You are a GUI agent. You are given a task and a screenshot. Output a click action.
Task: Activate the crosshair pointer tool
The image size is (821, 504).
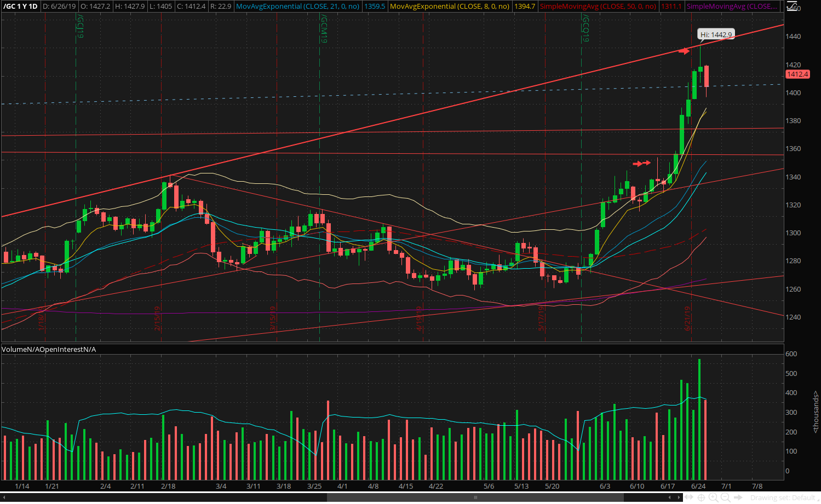coord(701,497)
